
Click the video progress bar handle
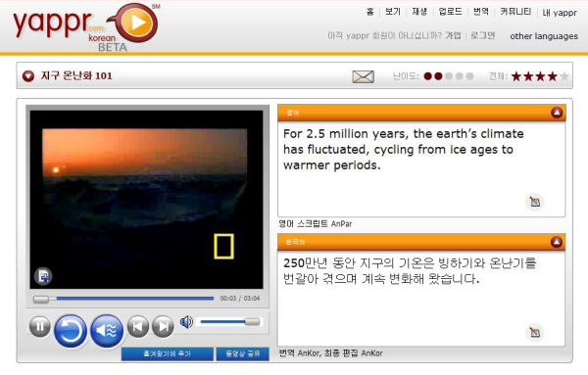[x=41, y=299]
